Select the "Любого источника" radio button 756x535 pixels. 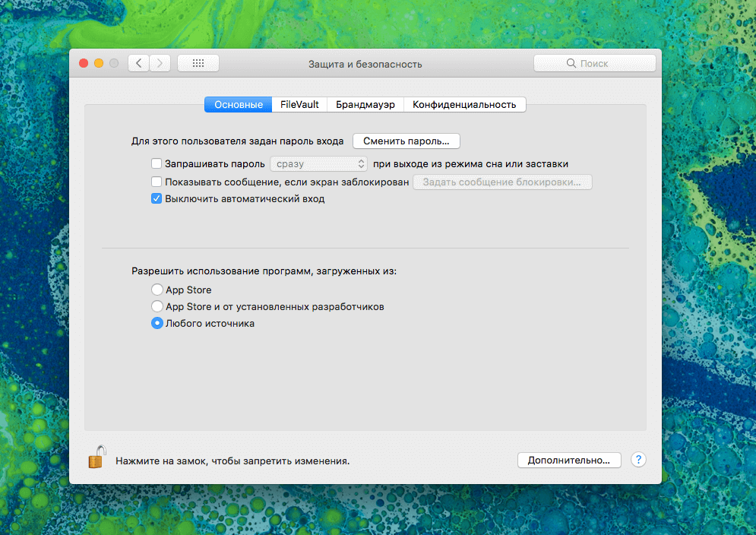pyautogui.click(x=157, y=324)
